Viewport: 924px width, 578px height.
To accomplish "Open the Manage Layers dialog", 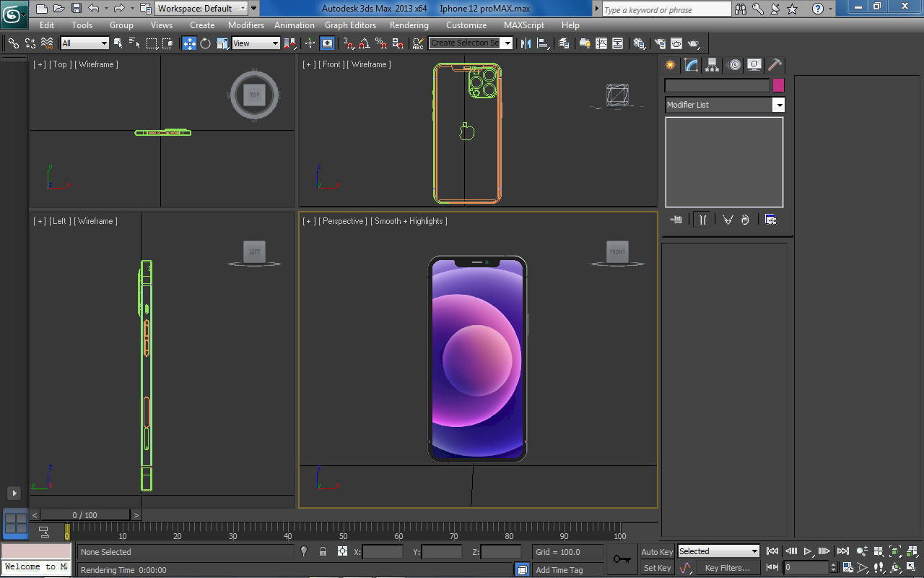I will [565, 43].
